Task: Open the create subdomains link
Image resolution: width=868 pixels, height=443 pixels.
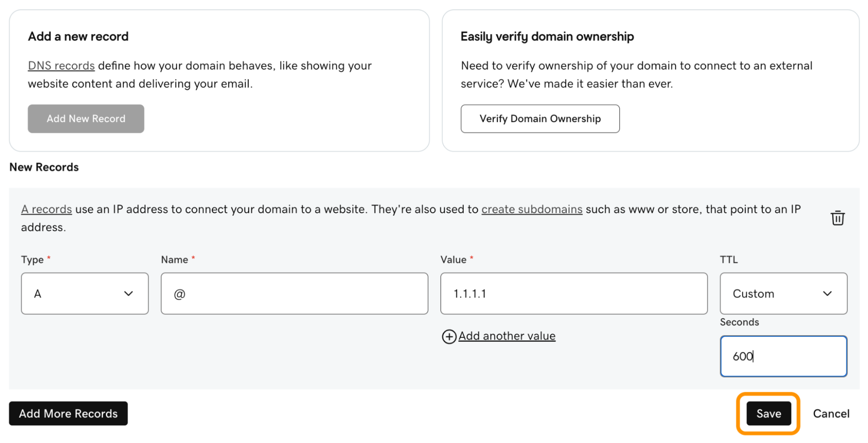Action: pyautogui.click(x=532, y=209)
